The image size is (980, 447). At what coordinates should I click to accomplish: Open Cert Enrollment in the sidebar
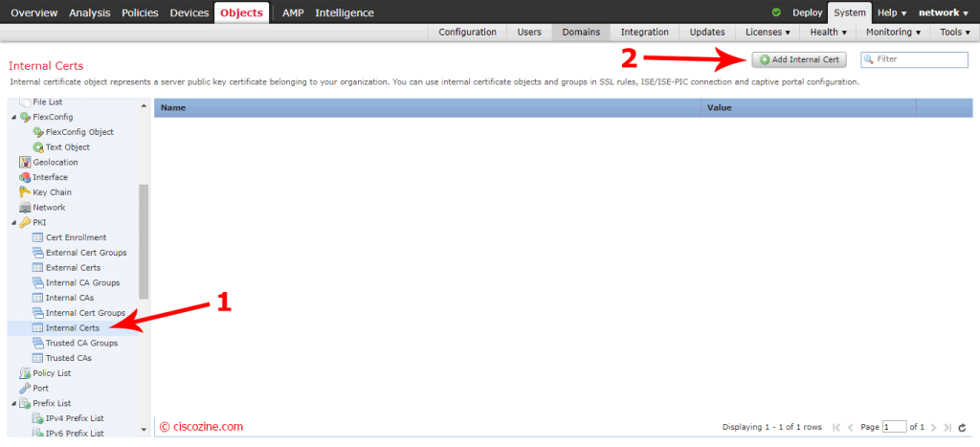(x=76, y=237)
